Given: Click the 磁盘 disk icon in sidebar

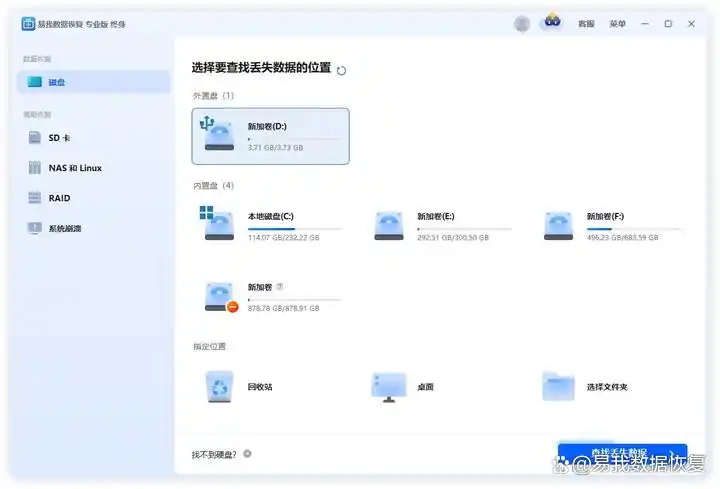Looking at the screenshot, I should (35, 82).
